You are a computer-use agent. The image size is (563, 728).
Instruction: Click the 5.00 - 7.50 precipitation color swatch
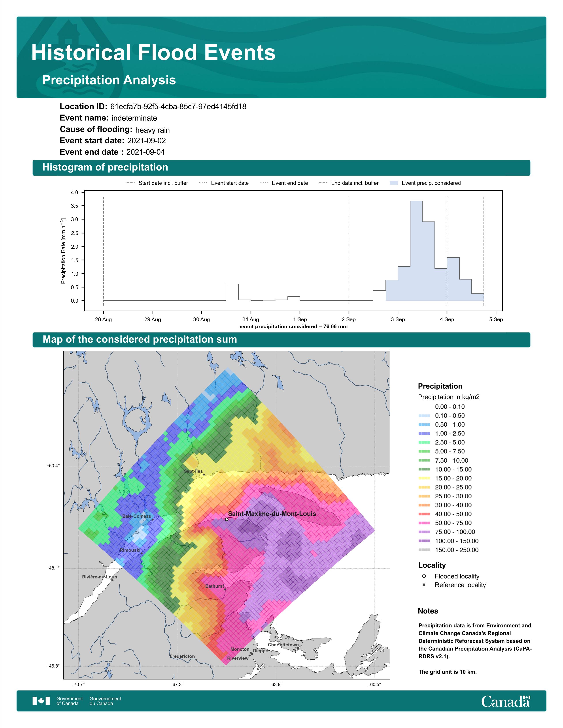point(424,451)
